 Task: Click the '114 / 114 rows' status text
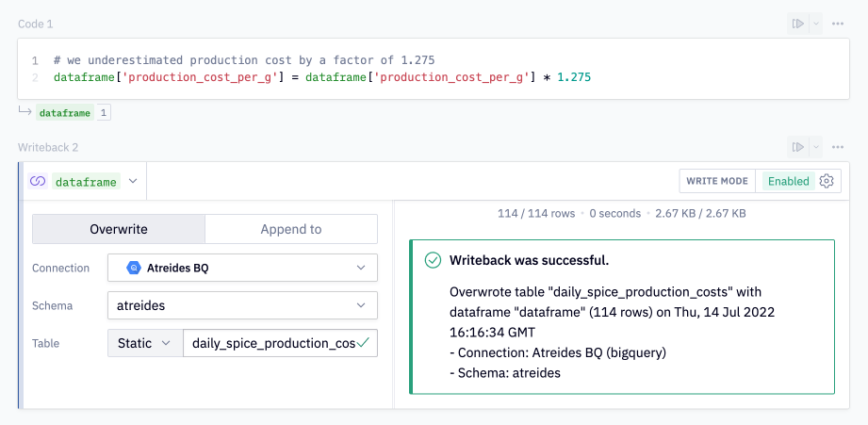[x=536, y=213]
